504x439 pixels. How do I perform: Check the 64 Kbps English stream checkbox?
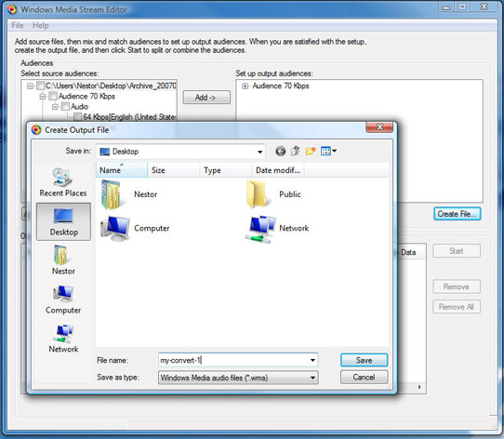pyautogui.click(x=77, y=116)
